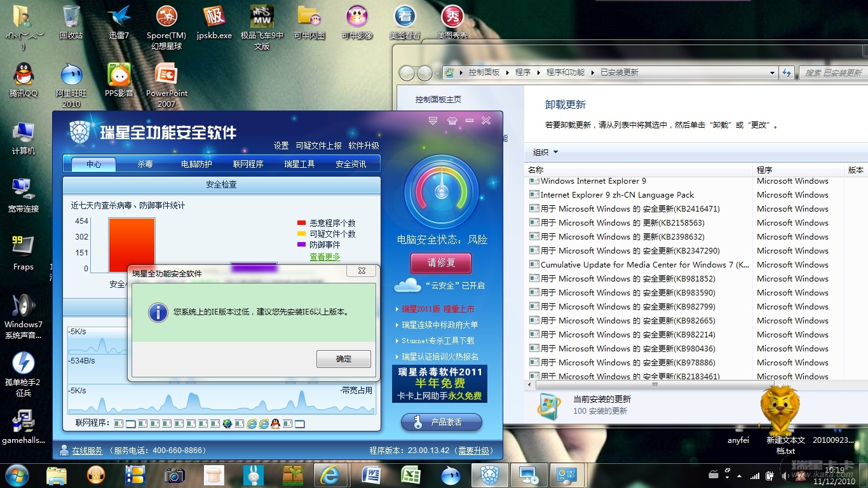Click the 在线服务 link
Viewport: 868px width, 488px height.
(87, 451)
